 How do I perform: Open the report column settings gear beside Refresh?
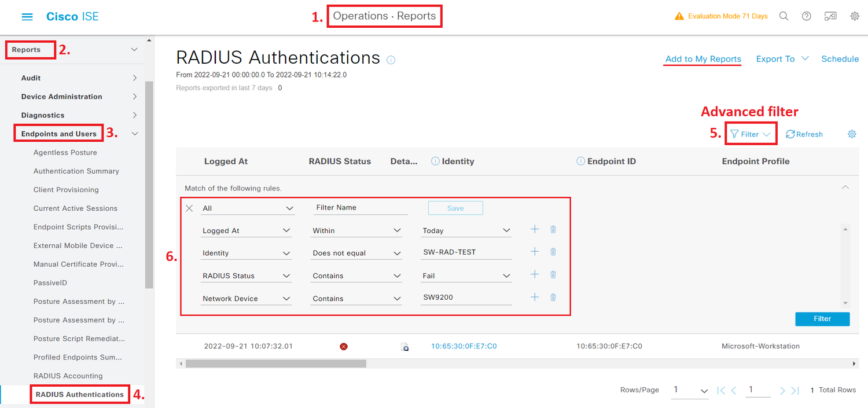point(852,134)
